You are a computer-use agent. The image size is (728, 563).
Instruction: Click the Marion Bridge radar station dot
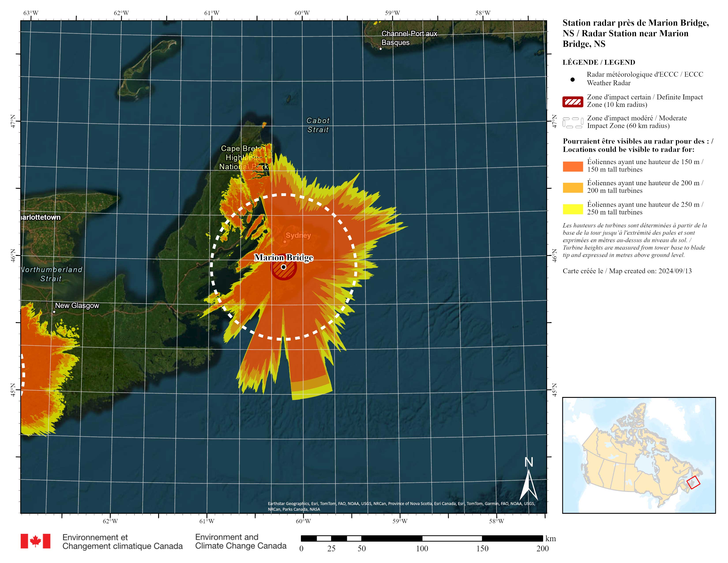click(283, 267)
